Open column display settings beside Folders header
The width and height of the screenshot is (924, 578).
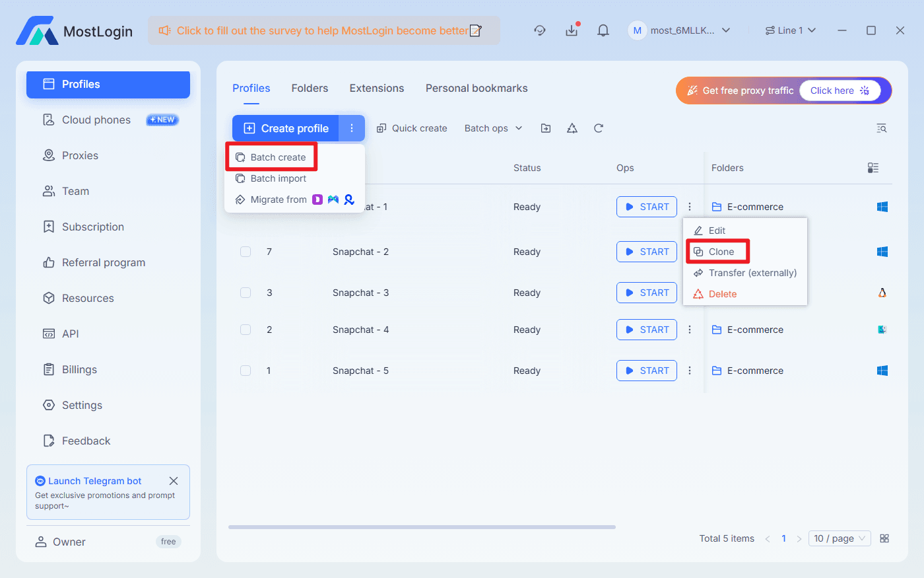point(873,168)
